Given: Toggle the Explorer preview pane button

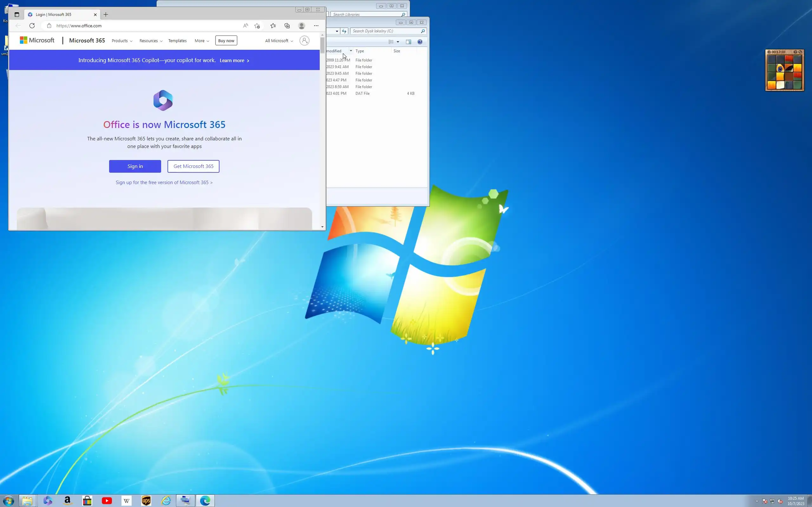Looking at the screenshot, I should pyautogui.click(x=408, y=42).
